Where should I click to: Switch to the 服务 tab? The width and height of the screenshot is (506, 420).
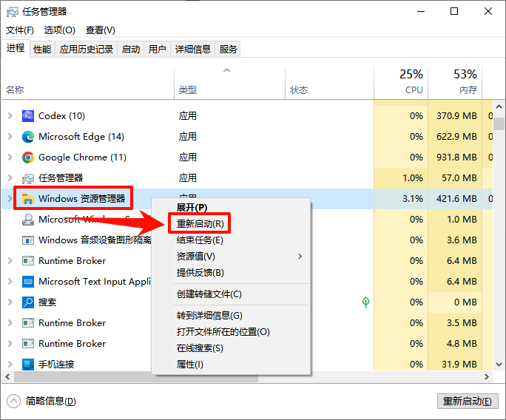[x=228, y=50]
